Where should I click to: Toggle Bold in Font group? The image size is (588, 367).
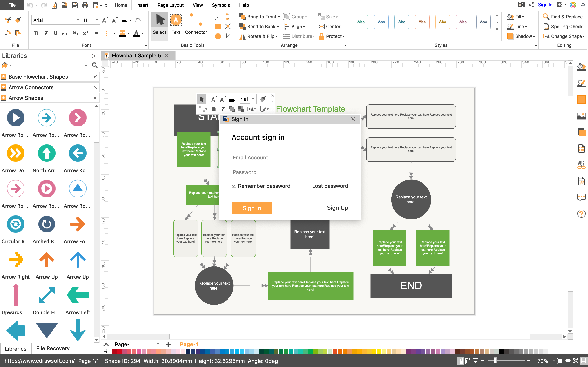36,33
